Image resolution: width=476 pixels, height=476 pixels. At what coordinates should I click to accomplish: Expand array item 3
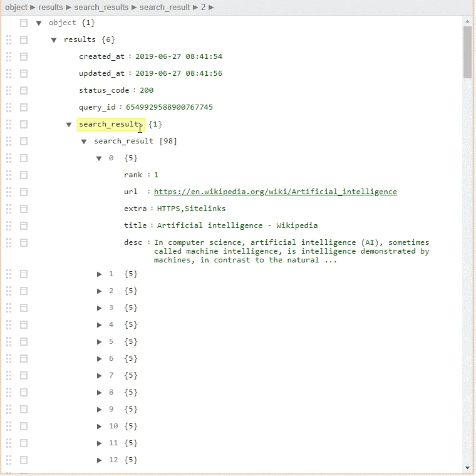pyautogui.click(x=99, y=308)
